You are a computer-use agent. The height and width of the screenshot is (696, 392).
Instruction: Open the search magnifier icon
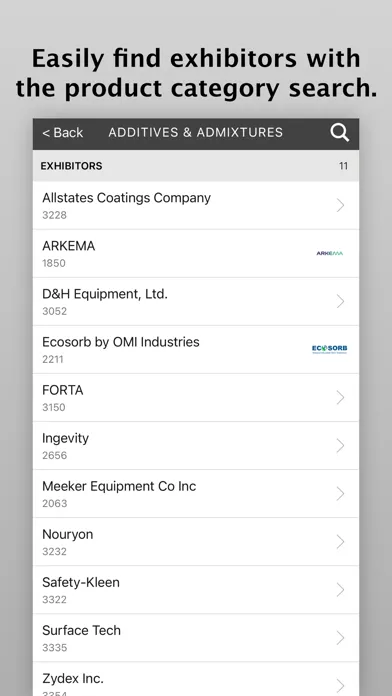point(340,133)
